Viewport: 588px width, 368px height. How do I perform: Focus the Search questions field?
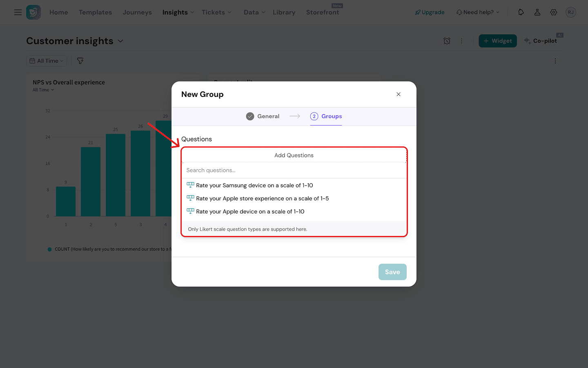294,171
